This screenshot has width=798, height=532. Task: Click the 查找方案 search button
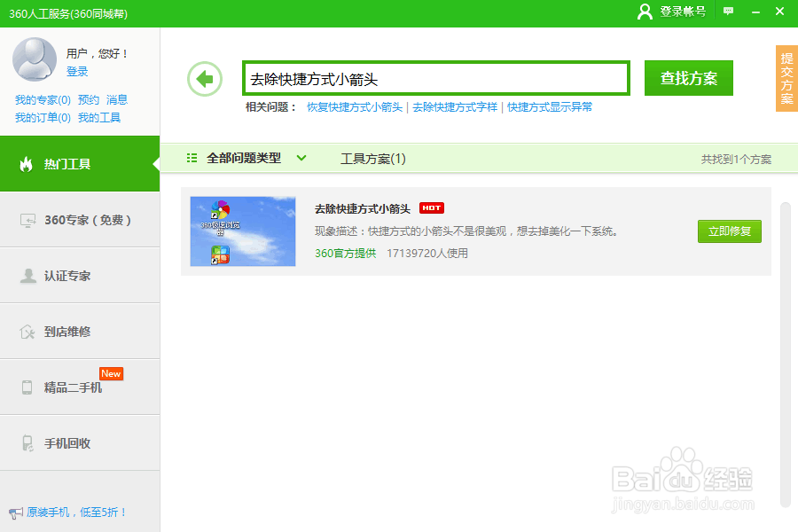[689, 78]
